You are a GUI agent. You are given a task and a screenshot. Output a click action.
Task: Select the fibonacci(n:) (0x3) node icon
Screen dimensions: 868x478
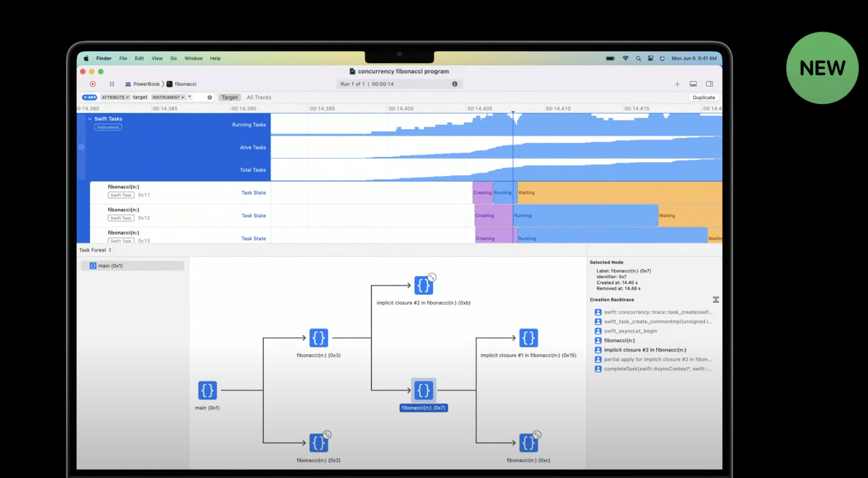(x=319, y=338)
